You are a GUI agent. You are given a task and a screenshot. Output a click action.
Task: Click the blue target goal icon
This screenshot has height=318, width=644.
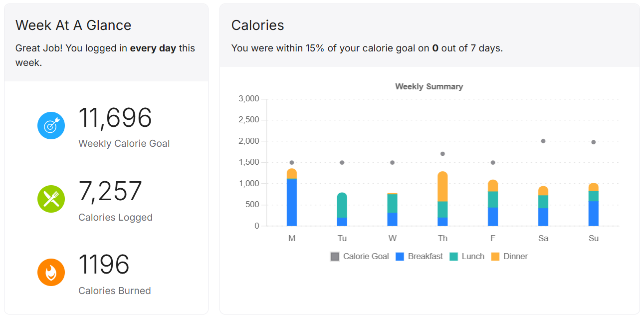click(51, 126)
